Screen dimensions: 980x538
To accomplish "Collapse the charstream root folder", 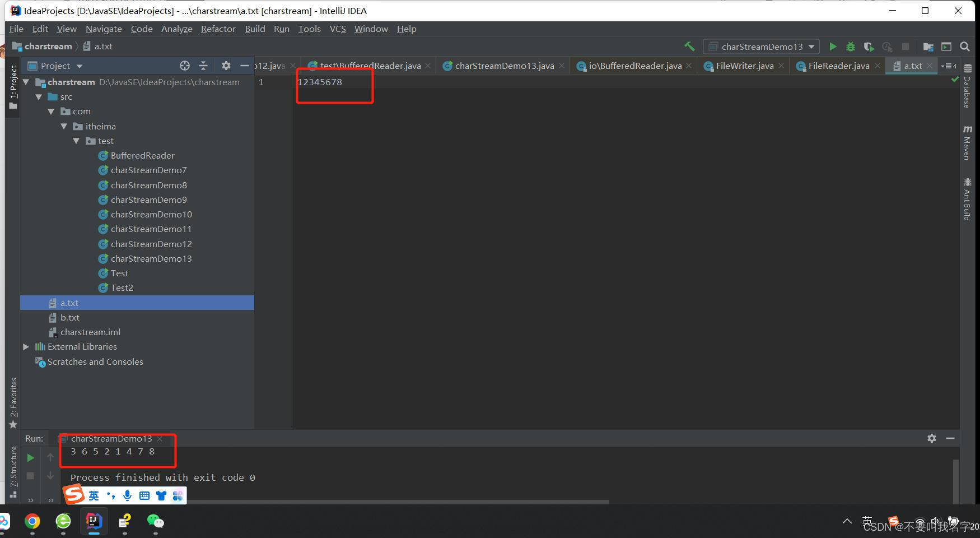I will [x=26, y=82].
